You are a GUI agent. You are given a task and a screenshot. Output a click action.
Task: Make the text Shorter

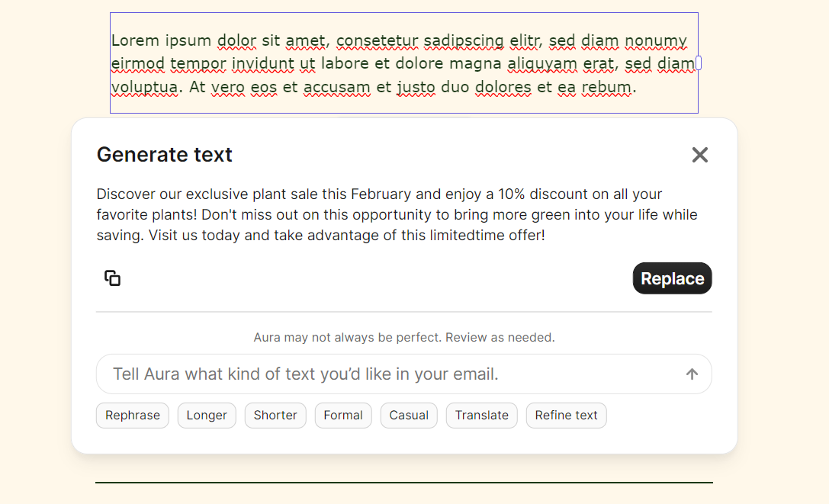[275, 415]
